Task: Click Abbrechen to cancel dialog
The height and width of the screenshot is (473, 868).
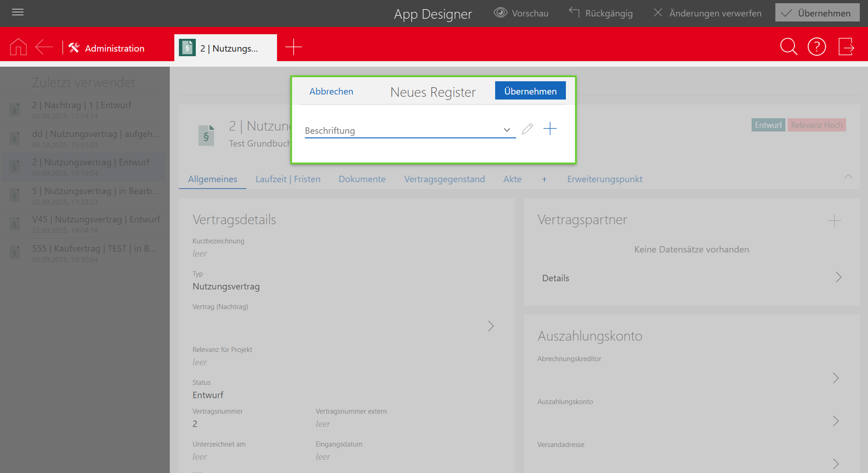Action: 331,91
